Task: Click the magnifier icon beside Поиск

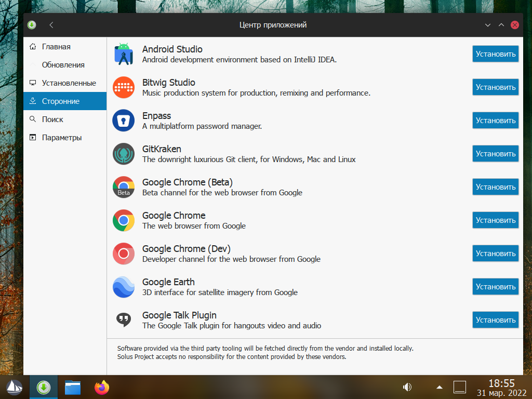Action: (x=33, y=119)
